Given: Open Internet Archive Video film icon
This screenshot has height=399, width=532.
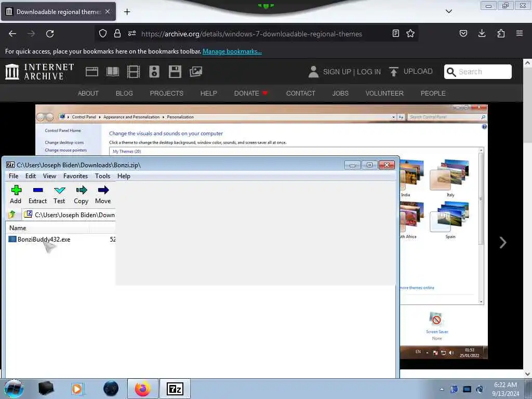Looking at the screenshot, I should coord(134,72).
